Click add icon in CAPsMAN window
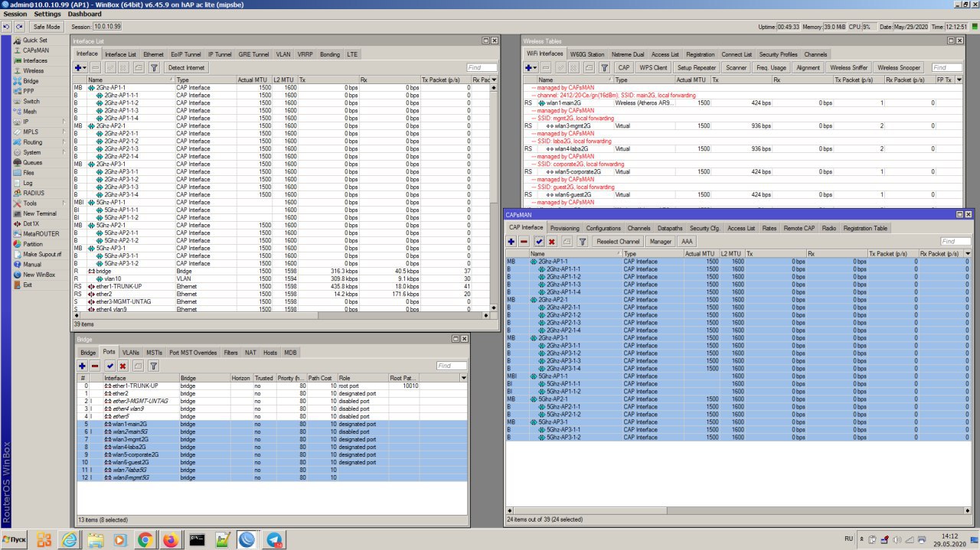The width and height of the screenshot is (980, 550). click(x=511, y=241)
